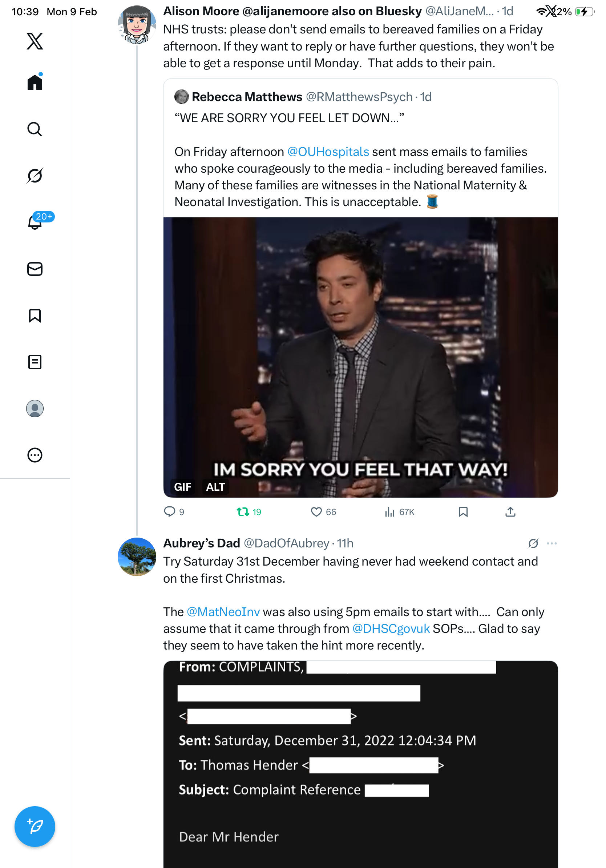This screenshot has width=606, height=868.
Task: Open Direct Messages inbox
Action: coord(35,269)
